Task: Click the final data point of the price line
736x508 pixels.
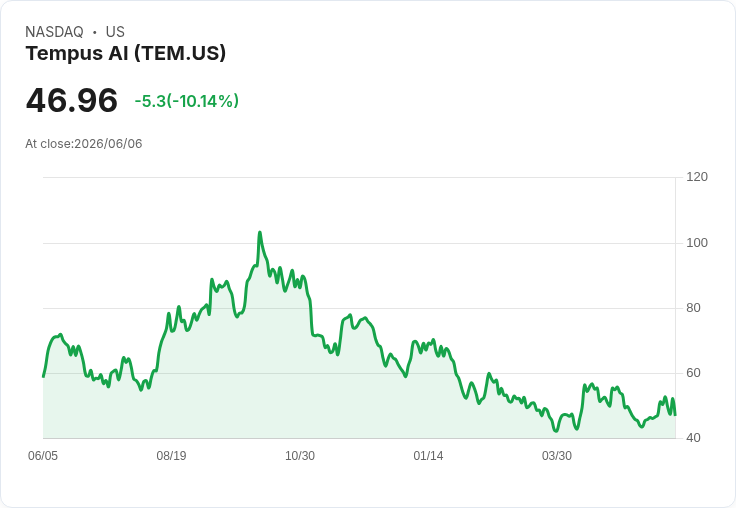Action: [x=675, y=415]
